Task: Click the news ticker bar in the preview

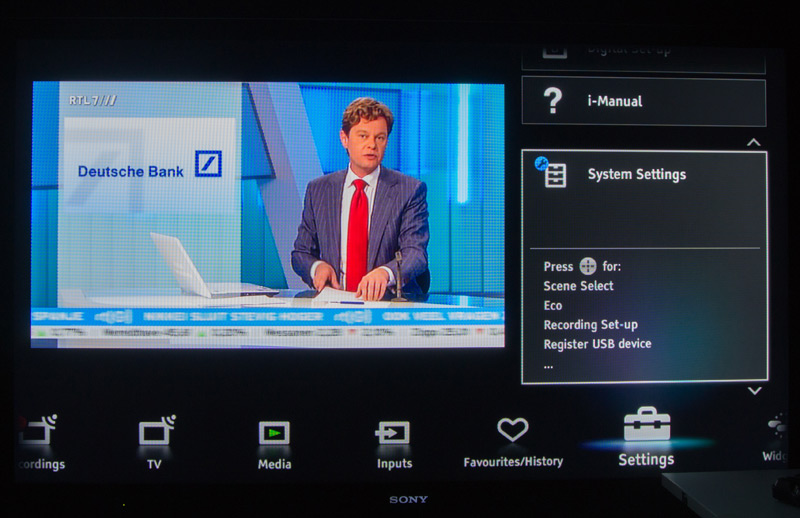Action: (268, 316)
